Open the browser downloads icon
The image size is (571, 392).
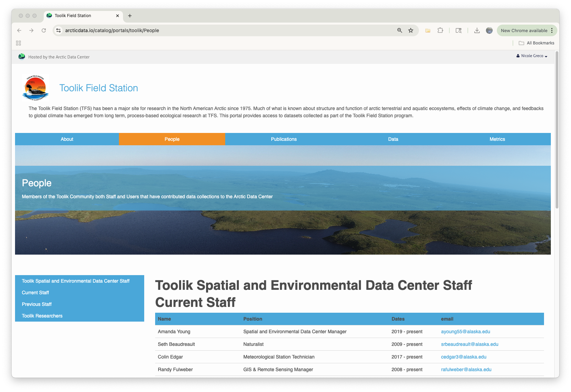coord(477,30)
